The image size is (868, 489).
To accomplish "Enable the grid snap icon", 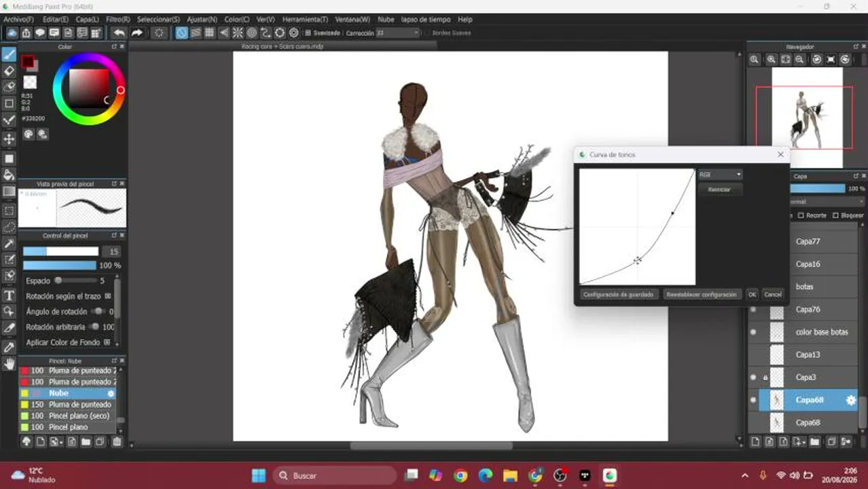I will coord(210,33).
